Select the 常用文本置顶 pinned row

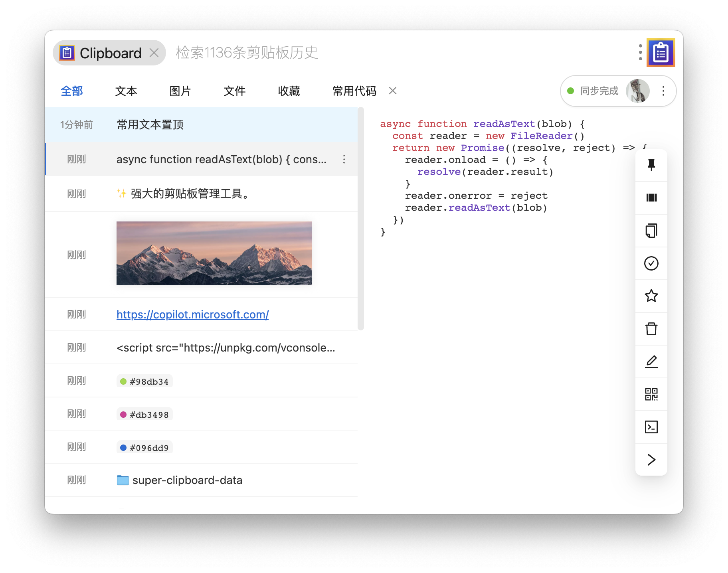click(x=201, y=124)
